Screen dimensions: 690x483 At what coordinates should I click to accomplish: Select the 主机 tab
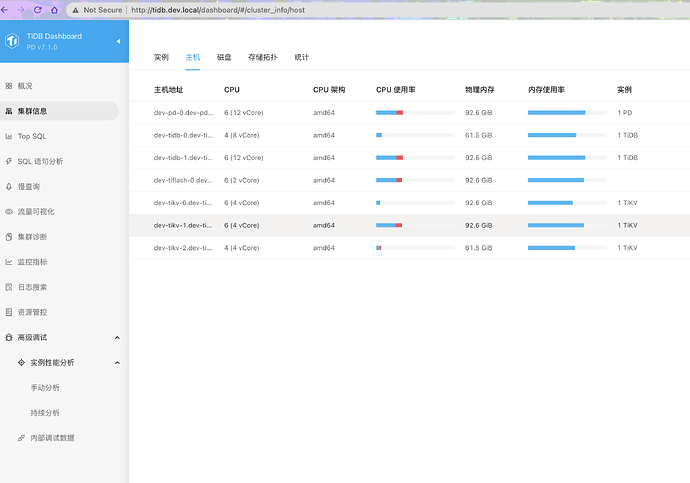click(x=193, y=57)
